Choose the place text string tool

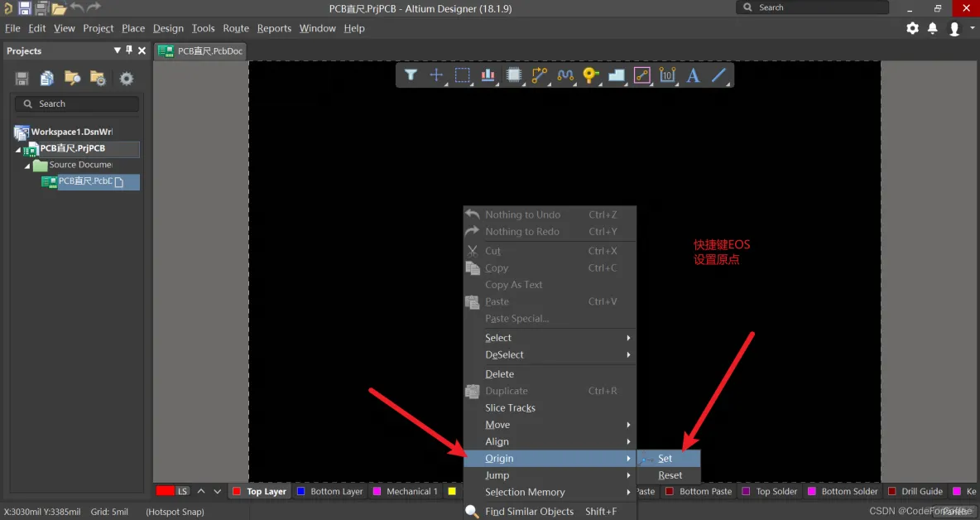(x=693, y=75)
